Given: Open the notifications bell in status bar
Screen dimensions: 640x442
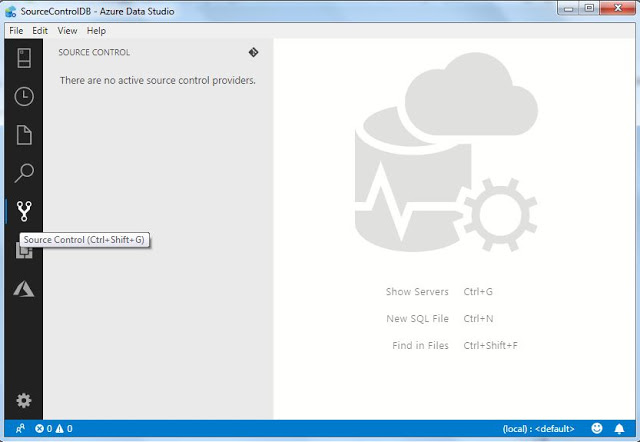Looking at the screenshot, I should [x=619, y=429].
